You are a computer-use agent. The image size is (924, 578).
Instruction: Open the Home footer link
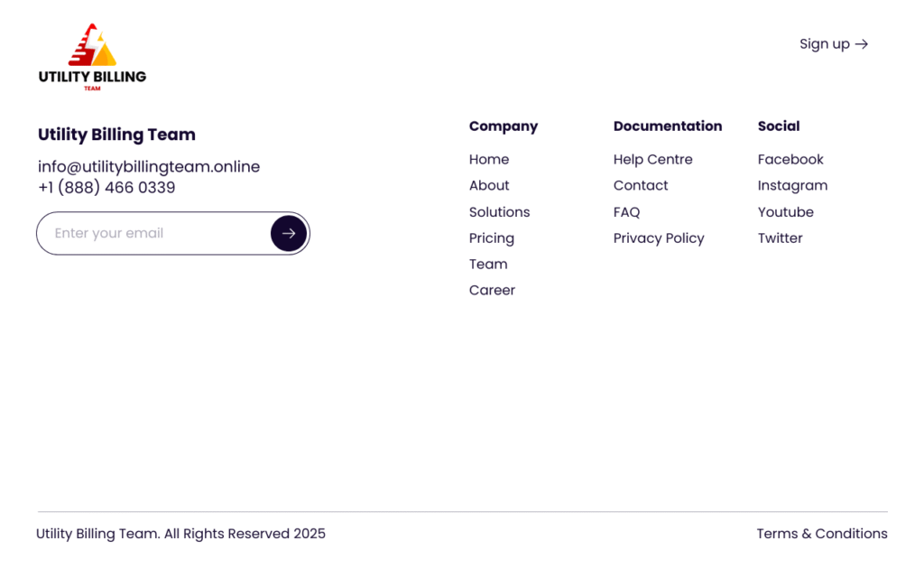(x=489, y=160)
